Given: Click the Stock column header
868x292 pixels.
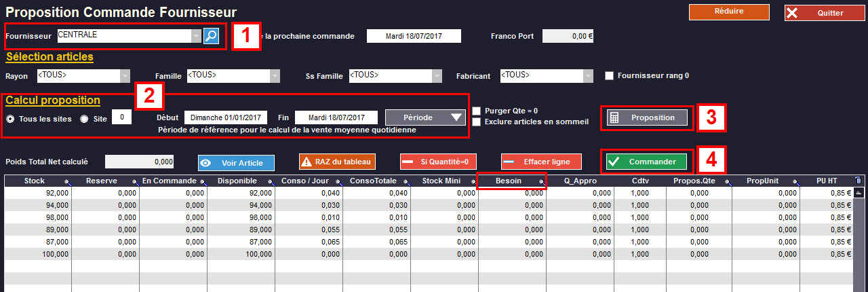Looking at the screenshot, I should 35,181.
